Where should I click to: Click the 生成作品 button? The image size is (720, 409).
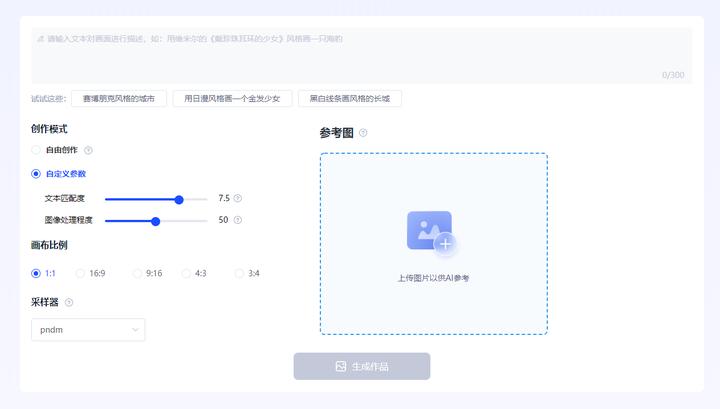pyautogui.click(x=362, y=366)
